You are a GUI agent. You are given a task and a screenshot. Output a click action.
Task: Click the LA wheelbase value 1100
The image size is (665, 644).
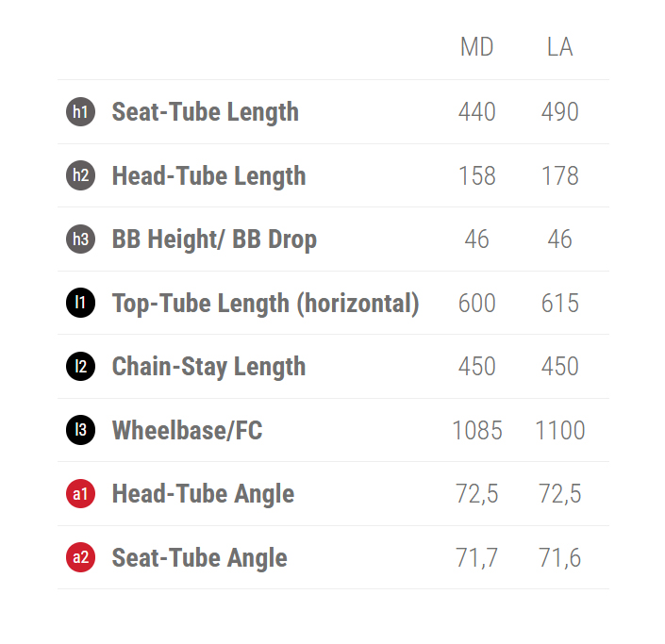[559, 431]
